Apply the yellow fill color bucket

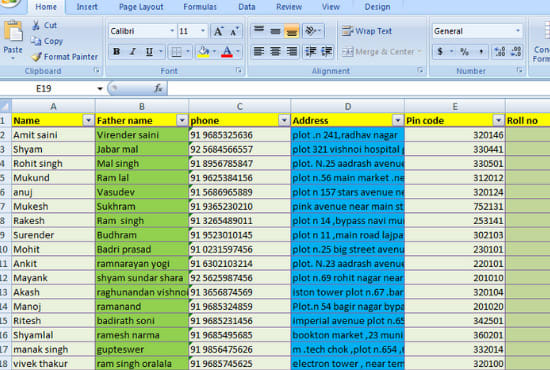[x=203, y=52]
